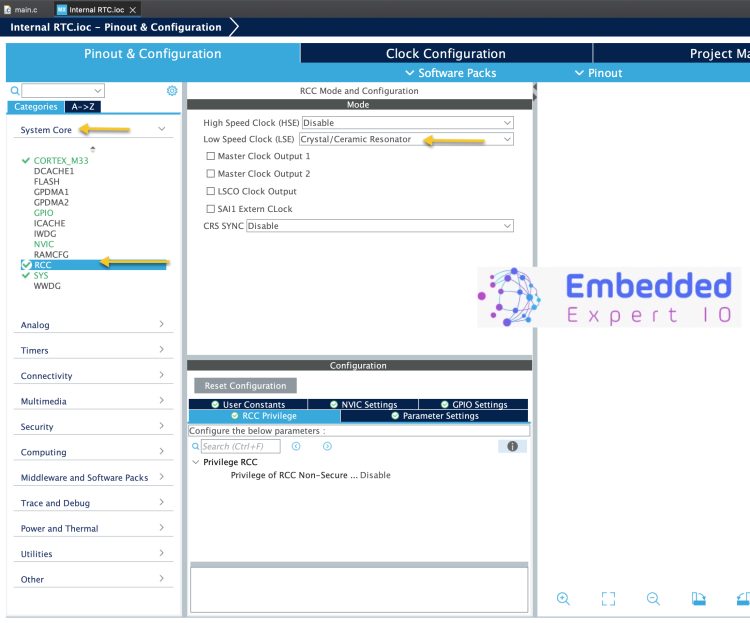Image resolution: width=750 pixels, height=623 pixels.
Task: Click the parameter Search (Ctrl+F) field
Action: [x=240, y=446]
